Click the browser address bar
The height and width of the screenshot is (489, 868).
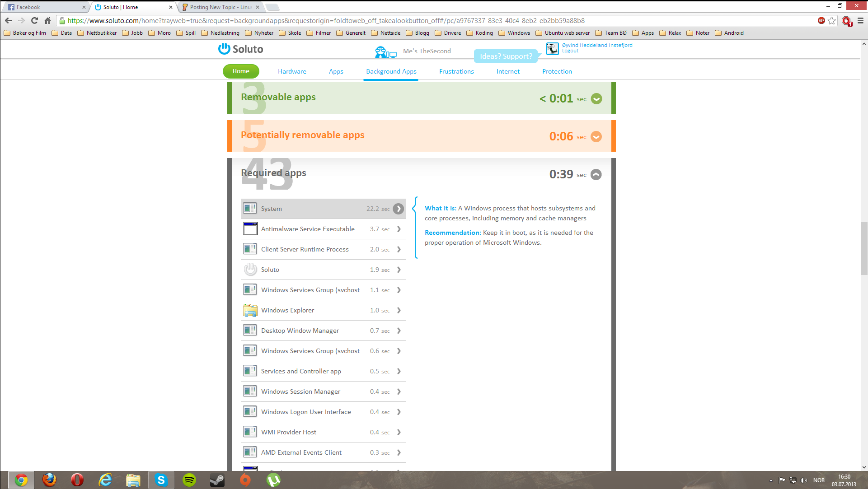tap(436, 20)
